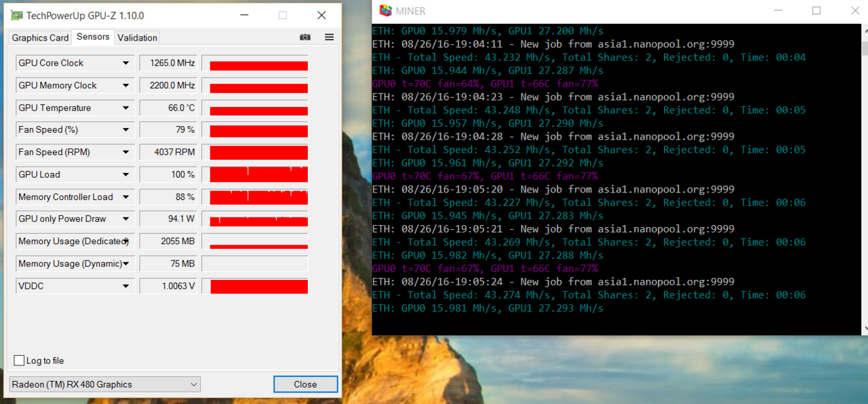Click the MINER window title icon
The image size is (868, 404).
pos(386,10)
